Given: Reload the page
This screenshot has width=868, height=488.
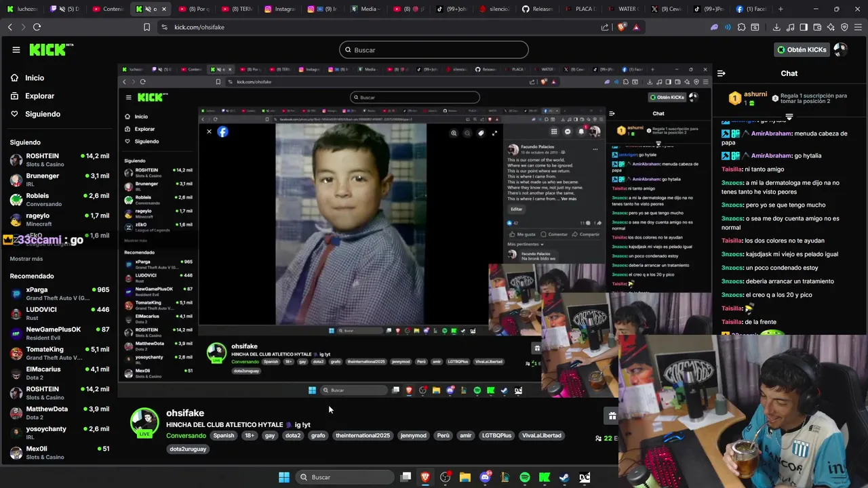Looking at the screenshot, I should [x=37, y=27].
